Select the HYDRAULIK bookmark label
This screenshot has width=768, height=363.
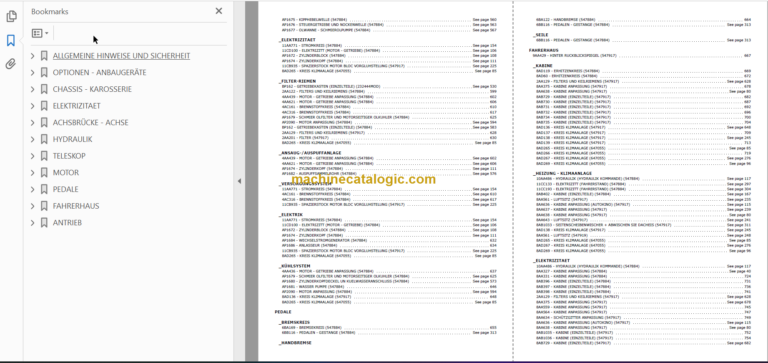pyautogui.click(x=72, y=139)
